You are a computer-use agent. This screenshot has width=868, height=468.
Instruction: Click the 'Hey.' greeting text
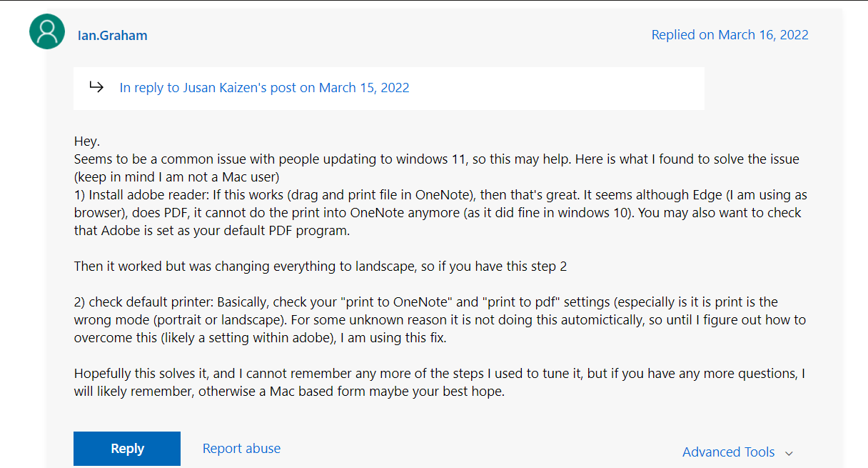(87, 141)
